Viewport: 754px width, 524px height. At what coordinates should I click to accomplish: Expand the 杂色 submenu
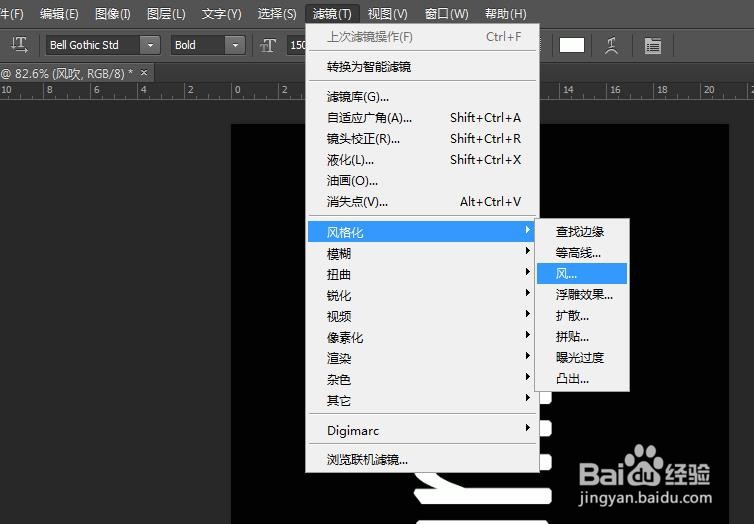click(421, 379)
